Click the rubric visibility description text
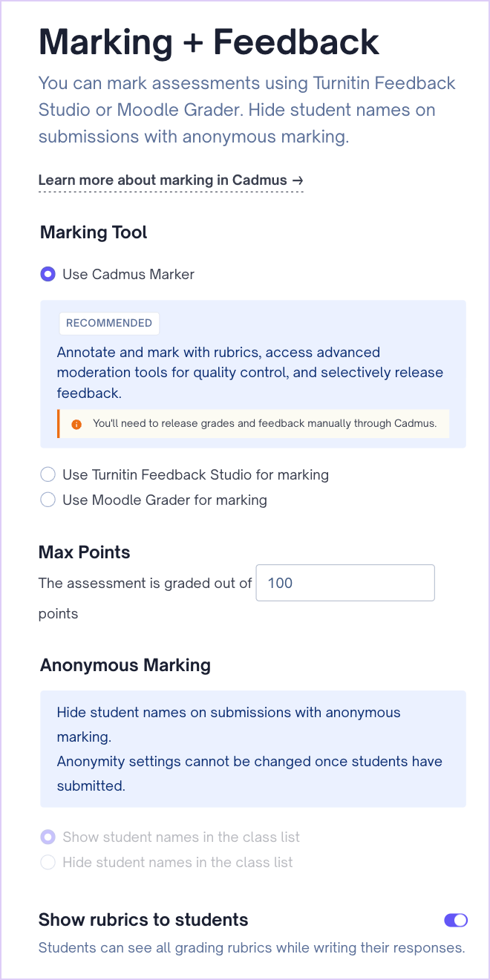The width and height of the screenshot is (490, 980). tap(251, 947)
